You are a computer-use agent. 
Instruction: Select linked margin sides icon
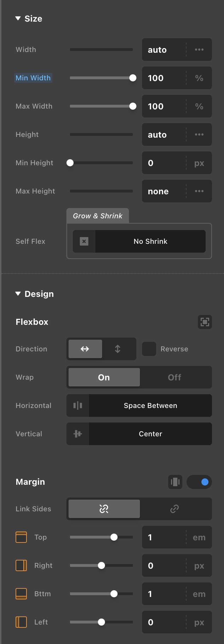(175, 509)
